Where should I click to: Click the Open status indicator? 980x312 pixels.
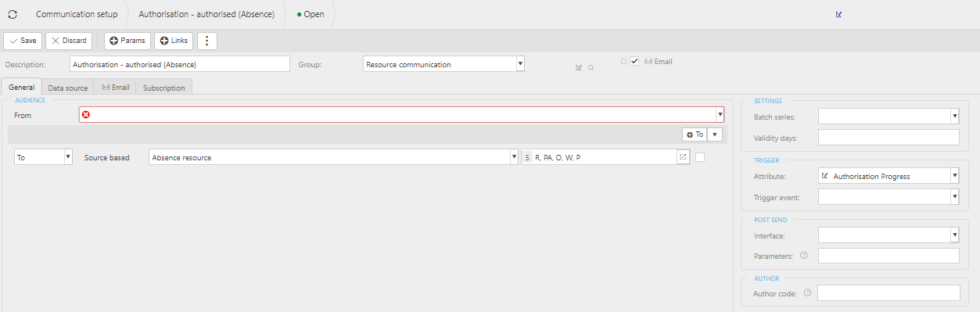(x=311, y=14)
